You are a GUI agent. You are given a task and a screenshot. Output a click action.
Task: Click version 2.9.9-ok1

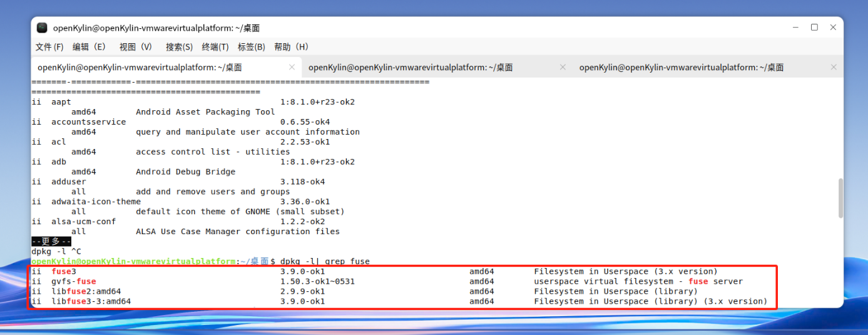303,291
